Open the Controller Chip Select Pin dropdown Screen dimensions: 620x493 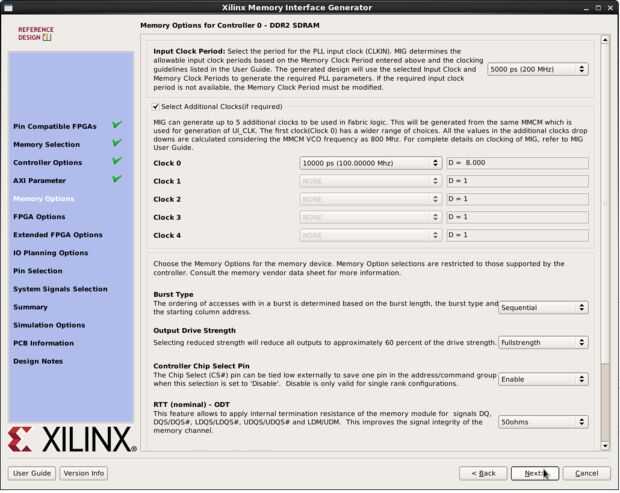[x=543, y=379]
